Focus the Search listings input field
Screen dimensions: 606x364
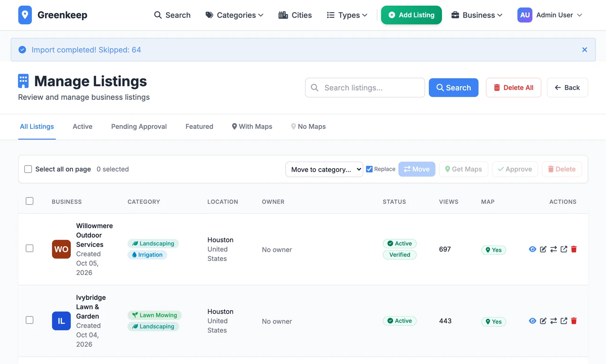pos(365,88)
